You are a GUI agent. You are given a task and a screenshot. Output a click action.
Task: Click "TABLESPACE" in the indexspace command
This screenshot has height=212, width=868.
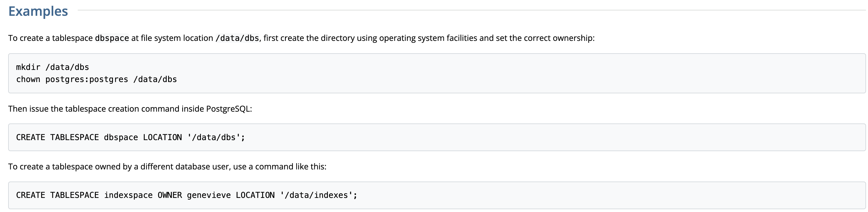click(74, 195)
